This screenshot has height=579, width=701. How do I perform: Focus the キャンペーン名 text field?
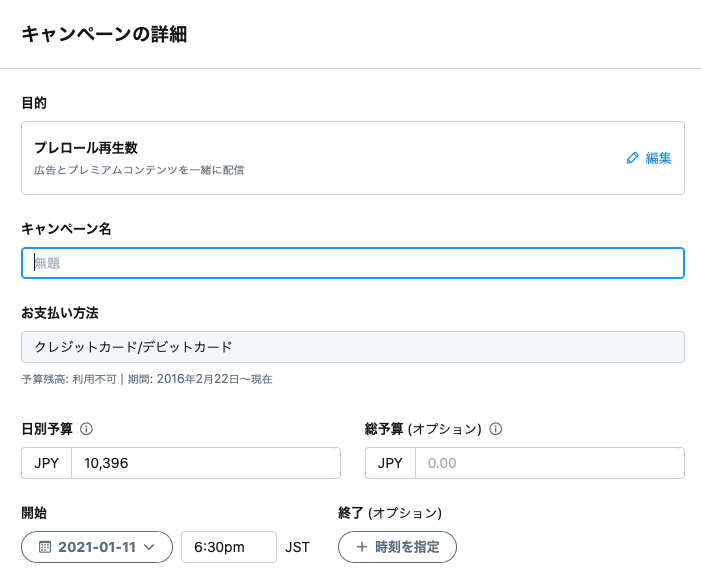tap(353, 263)
